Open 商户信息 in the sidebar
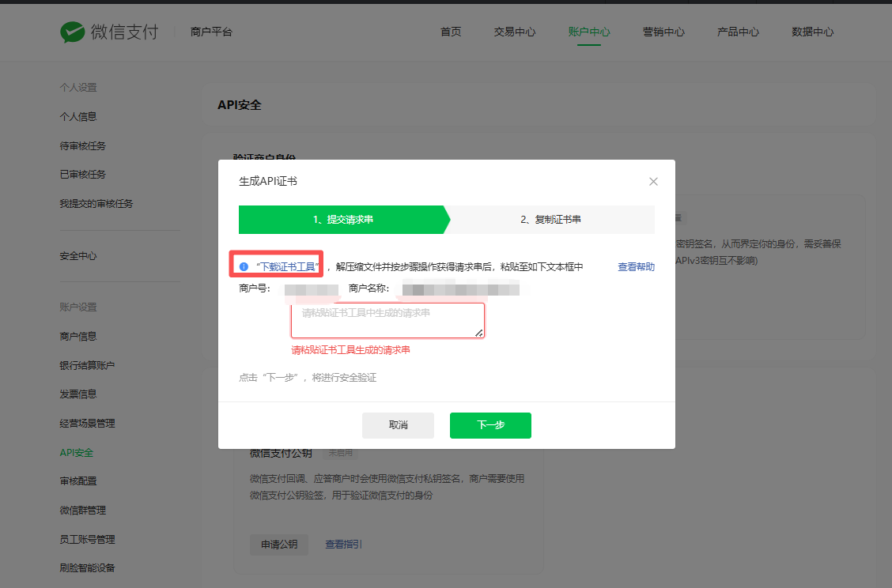The image size is (892, 588). [x=78, y=337]
